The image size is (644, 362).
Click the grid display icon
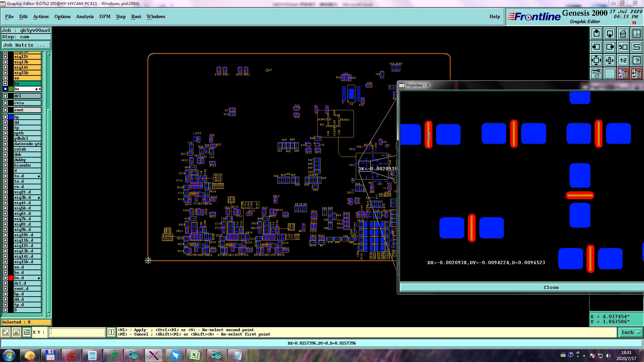coord(609,74)
